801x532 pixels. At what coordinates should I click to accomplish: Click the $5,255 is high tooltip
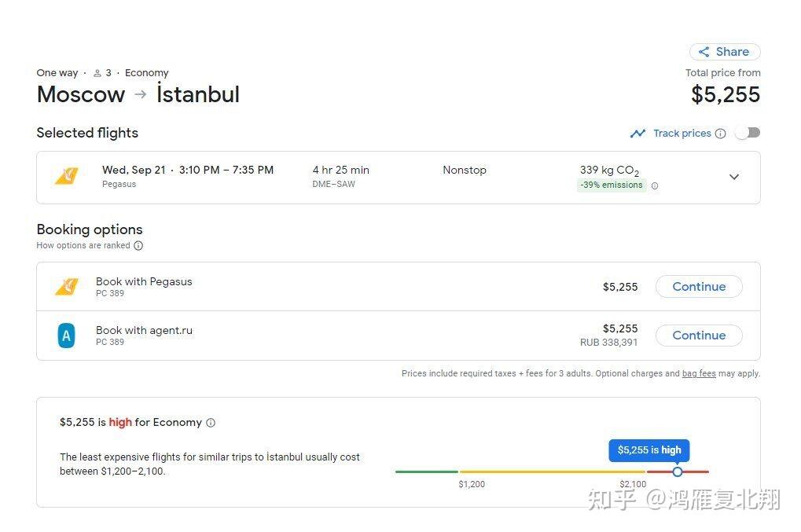pyautogui.click(x=649, y=450)
